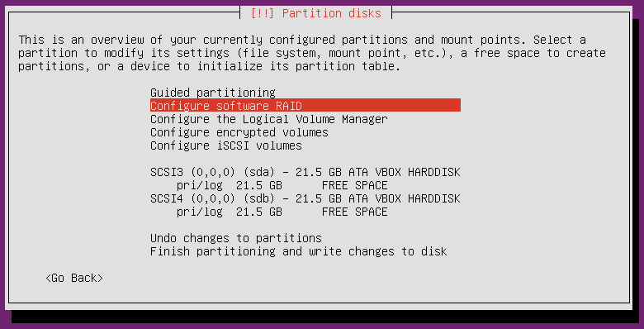Click the [!!] priority marker in title

(x=263, y=13)
